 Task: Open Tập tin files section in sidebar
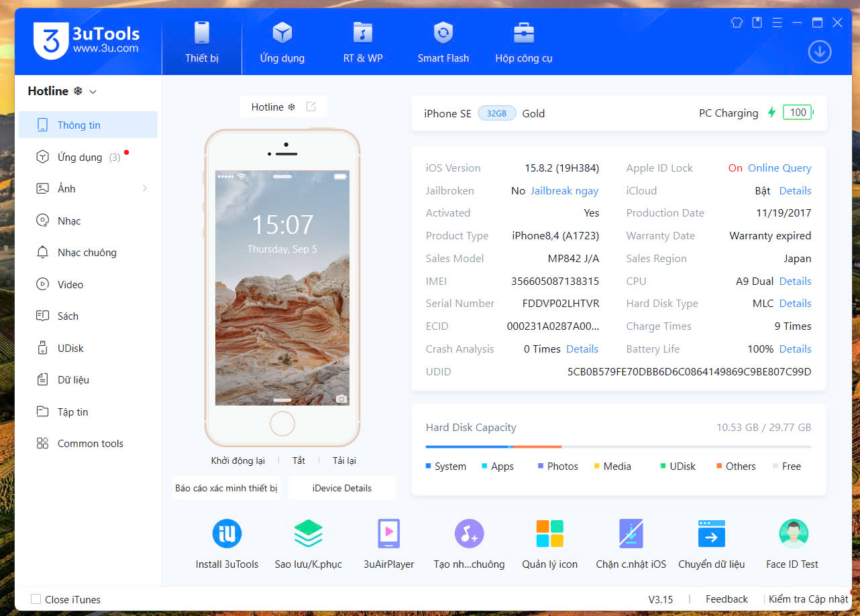(x=88, y=412)
